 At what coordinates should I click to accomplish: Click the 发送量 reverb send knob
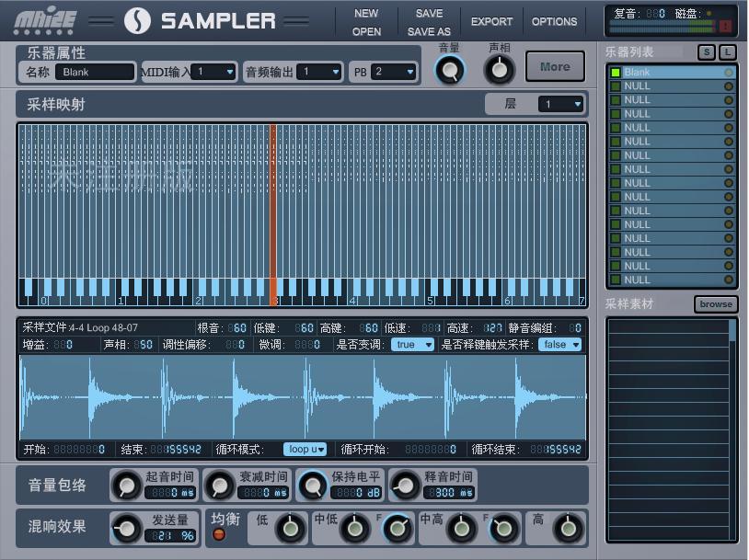pyautogui.click(x=127, y=528)
